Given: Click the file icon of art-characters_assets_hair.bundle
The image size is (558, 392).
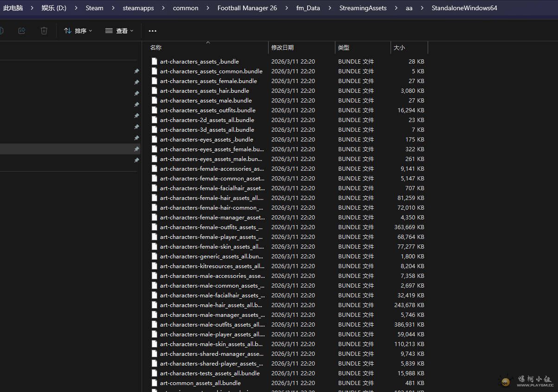Looking at the screenshot, I should click(x=154, y=90).
